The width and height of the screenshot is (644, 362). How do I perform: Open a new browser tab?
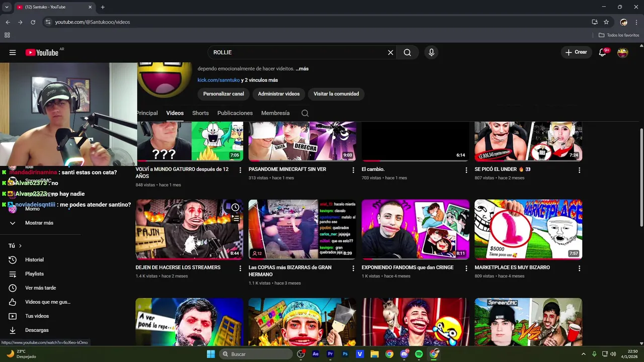[x=103, y=7]
